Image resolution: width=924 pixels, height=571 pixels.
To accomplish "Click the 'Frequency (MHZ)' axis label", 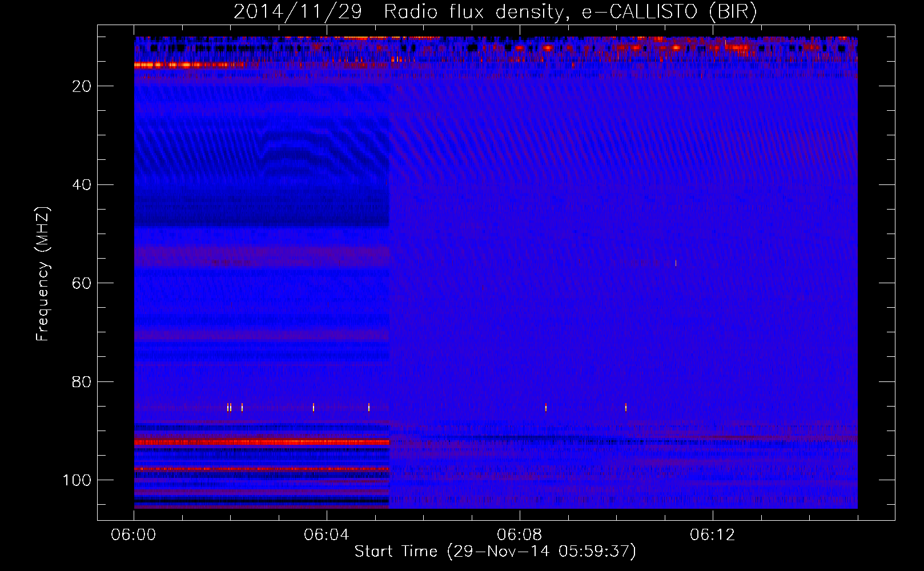I will tap(43, 274).
